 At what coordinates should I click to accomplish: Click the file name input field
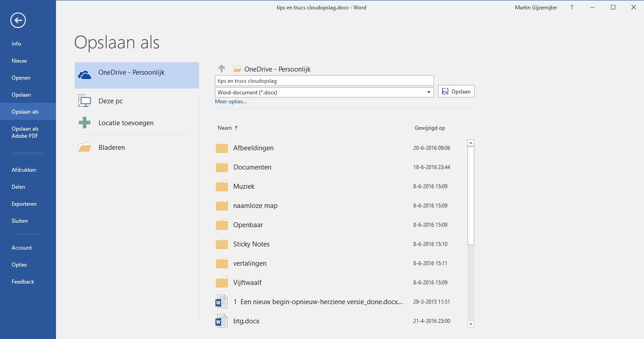pyautogui.click(x=324, y=81)
